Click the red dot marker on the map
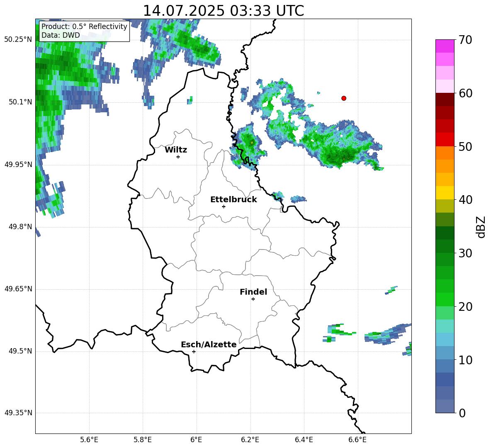This screenshot has height=448, width=491. pos(344,98)
